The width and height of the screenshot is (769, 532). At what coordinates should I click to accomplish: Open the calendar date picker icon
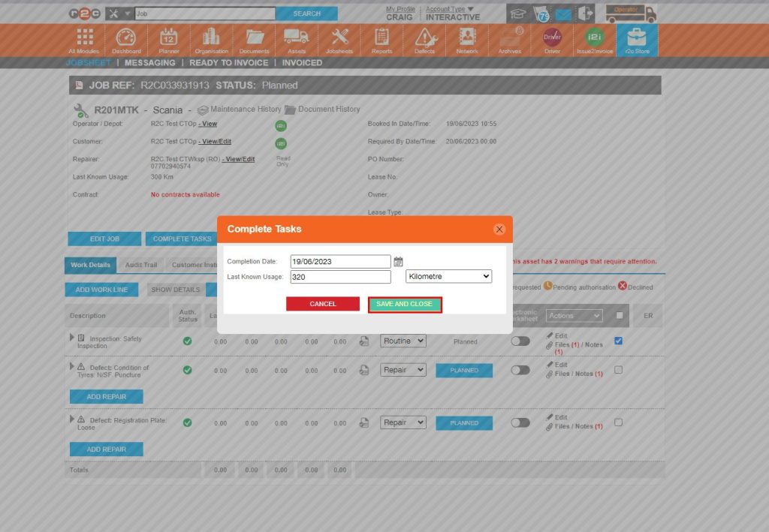(399, 261)
